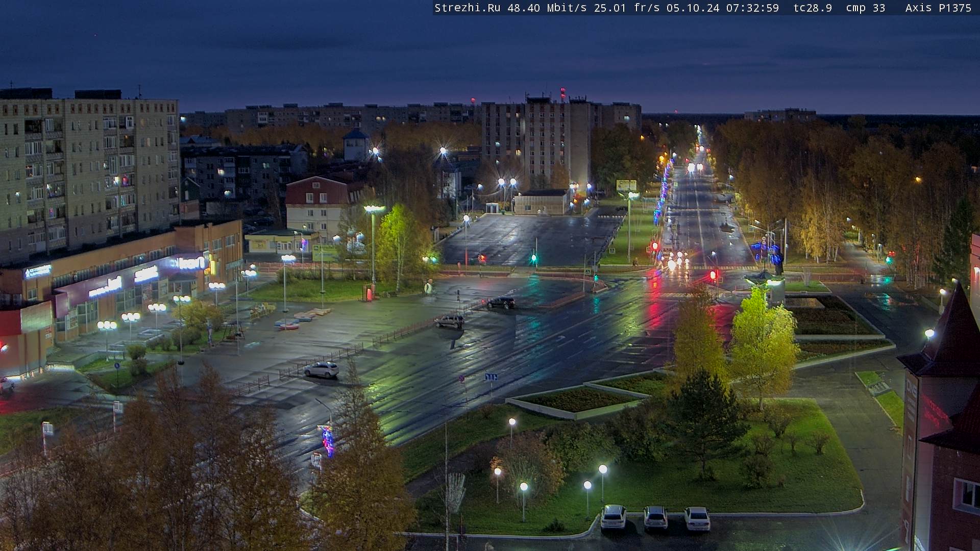Click the cmp 33 compression value
The height and width of the screenshot is (551, 980).
(x=865, y=8)
